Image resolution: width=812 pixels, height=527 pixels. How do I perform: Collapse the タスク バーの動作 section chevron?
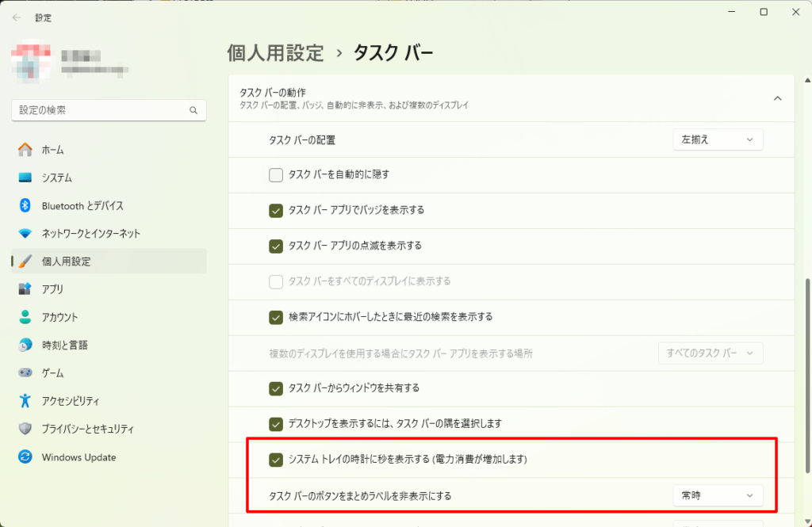[x=777, y=98]
